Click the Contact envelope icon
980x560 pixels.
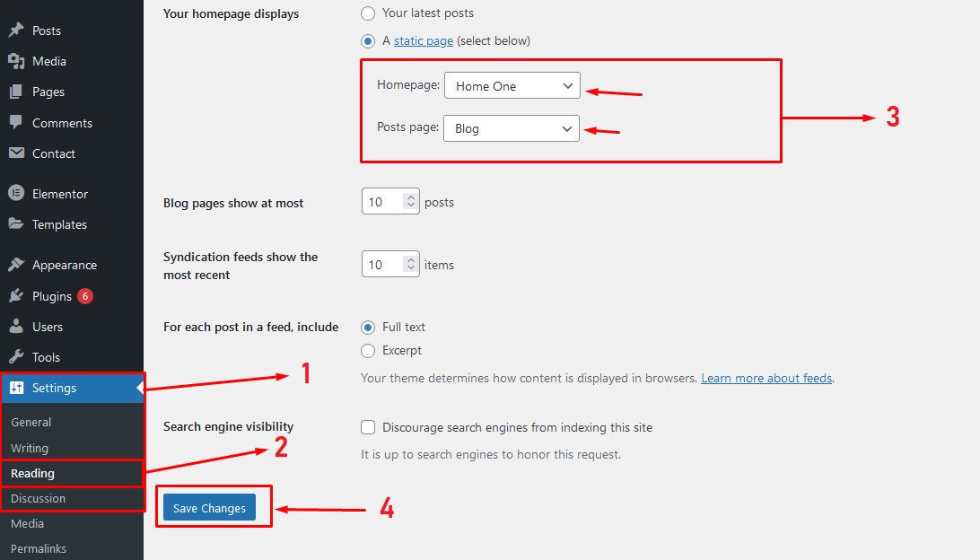[16, 153]
